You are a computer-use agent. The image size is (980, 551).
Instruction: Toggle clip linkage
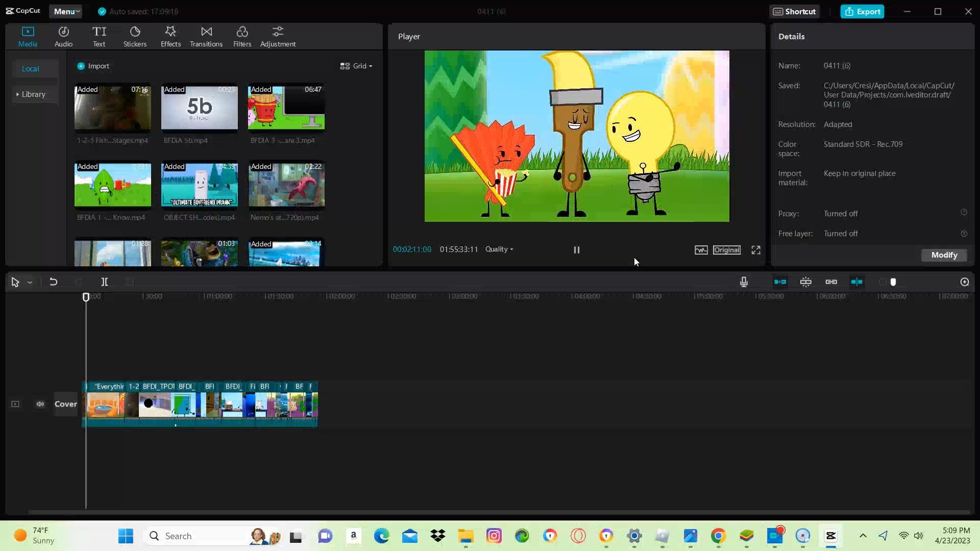831,282
